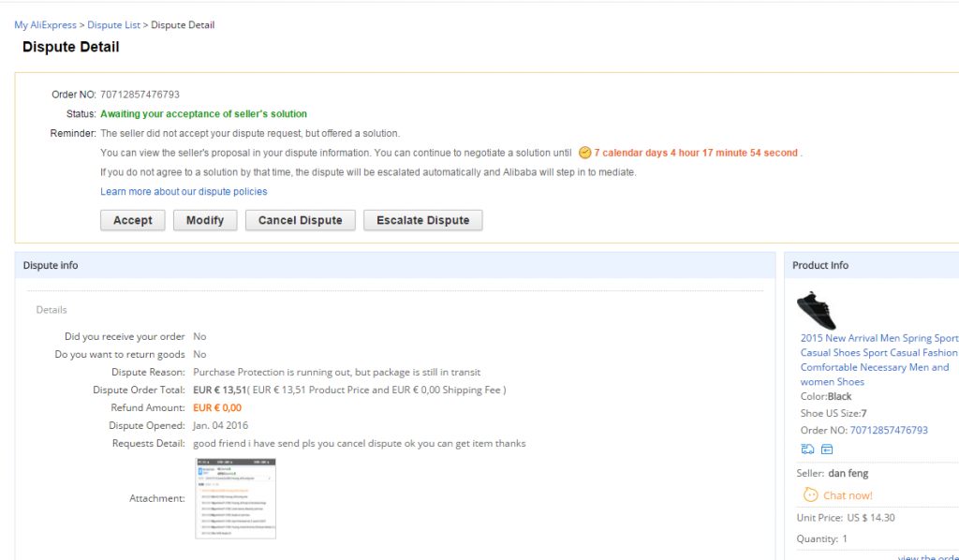The image size is (959, 560).
Task: Click the refund amount EUR € 0,00
Action: (x=217, y=407)
